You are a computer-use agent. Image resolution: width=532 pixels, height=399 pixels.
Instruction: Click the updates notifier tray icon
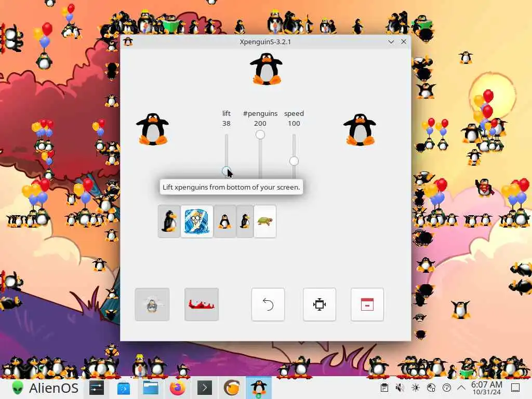pyautogui.click(x=446, y=388)
